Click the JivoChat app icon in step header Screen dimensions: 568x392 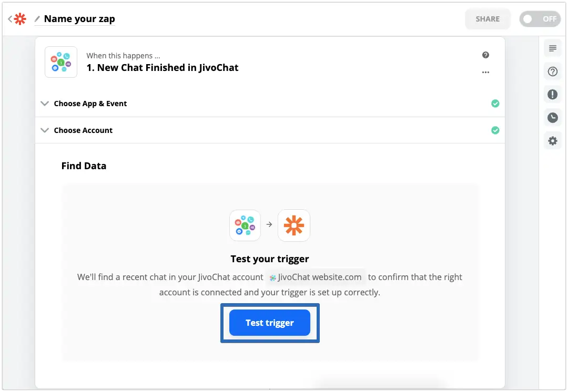pos(61,62)
